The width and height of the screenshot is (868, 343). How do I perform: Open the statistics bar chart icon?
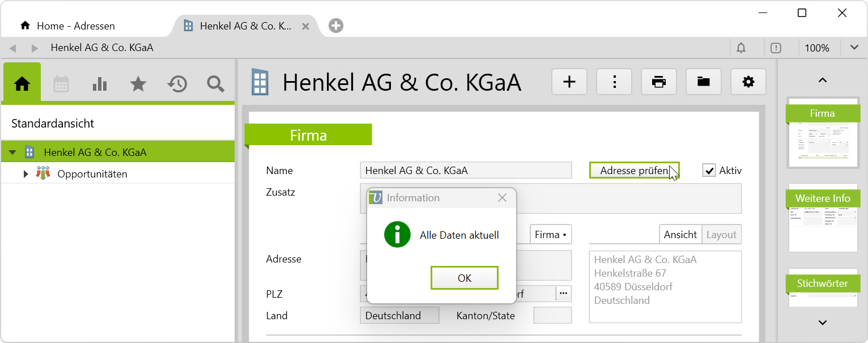[100, 84]
